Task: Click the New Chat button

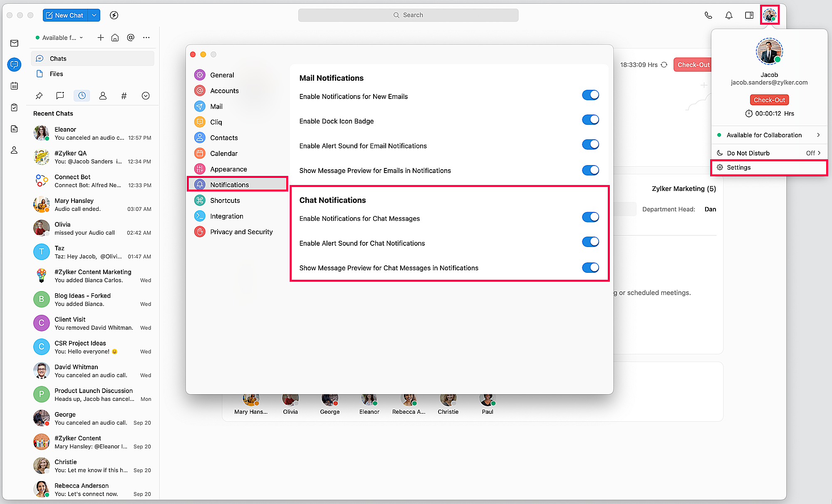Action: pos(65,15)
